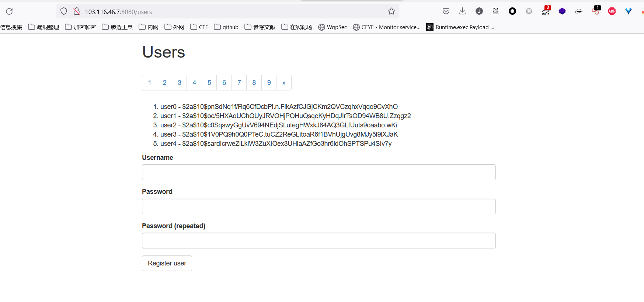Bookmark this page with the star
The width and height of the screenshot is (644, 302).
391,11
